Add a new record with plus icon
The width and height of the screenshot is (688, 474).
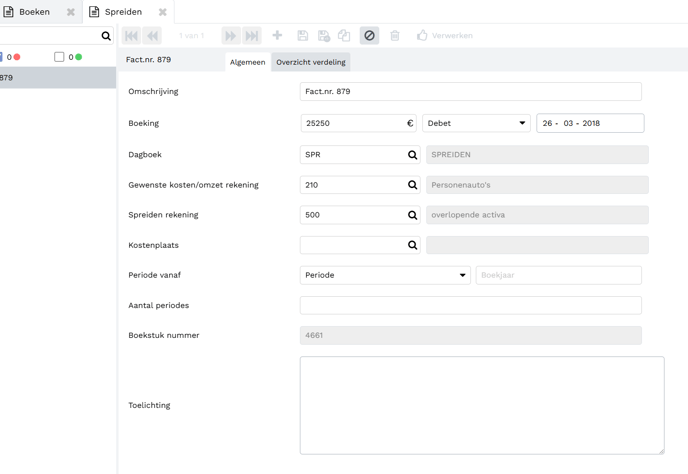point(277,35)
